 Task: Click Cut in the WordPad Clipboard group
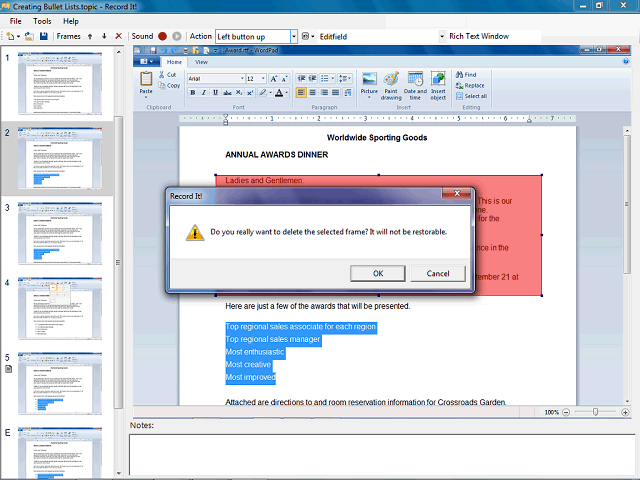click(167, 75)
